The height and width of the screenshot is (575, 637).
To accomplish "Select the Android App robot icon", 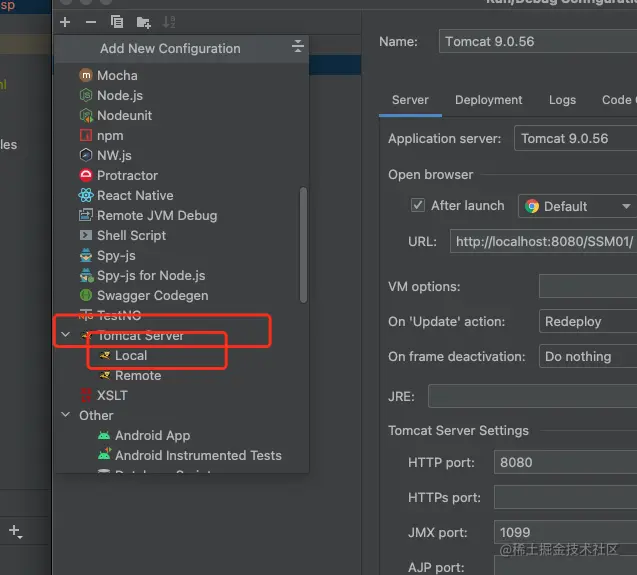I will 104,435.
